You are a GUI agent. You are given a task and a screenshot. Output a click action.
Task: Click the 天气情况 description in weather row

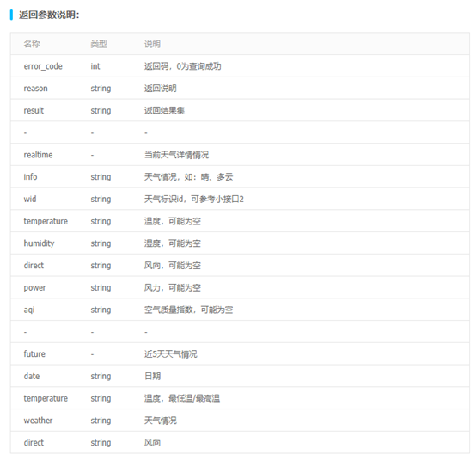[x=161, y=421]
